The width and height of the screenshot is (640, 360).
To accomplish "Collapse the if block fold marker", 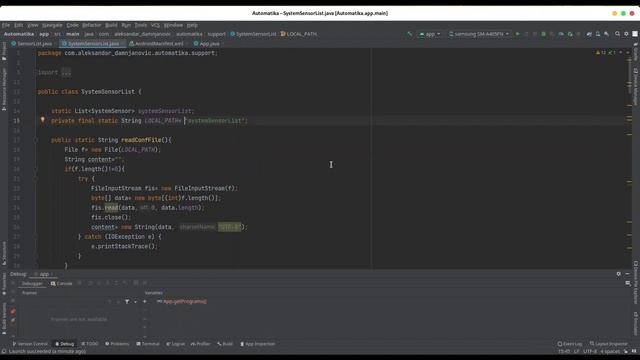I will [x=35, y=169].
